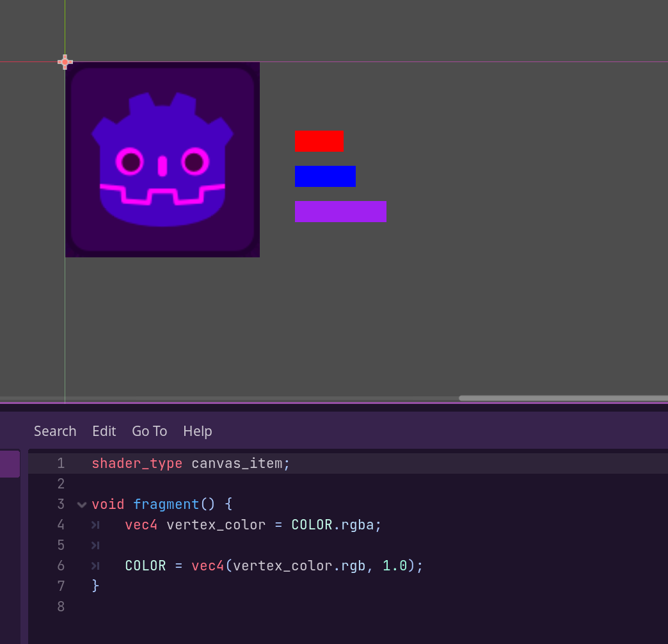Place cursor on the shader_type keyword
This screenshot has height=644, width=668.
pyautogui.click(x=137, y=463)
